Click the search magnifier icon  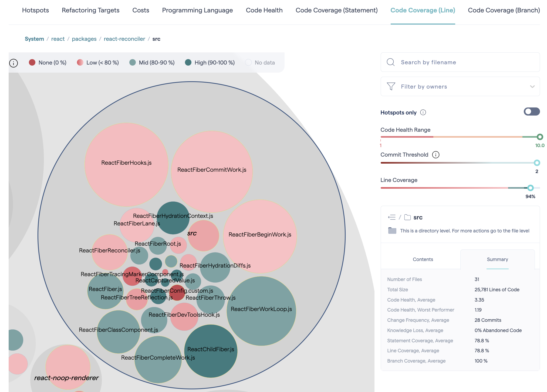click(x=390, y=62)
